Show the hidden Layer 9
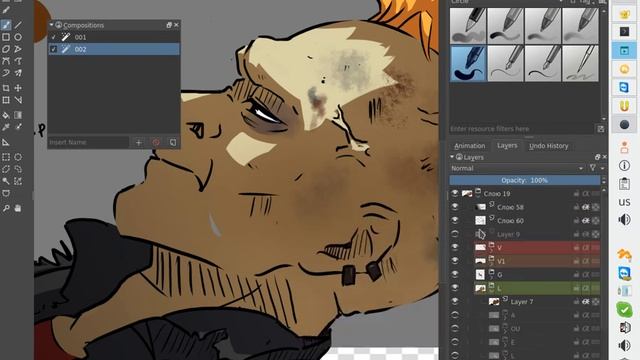 pyautogui.click(x=455, y=234)
